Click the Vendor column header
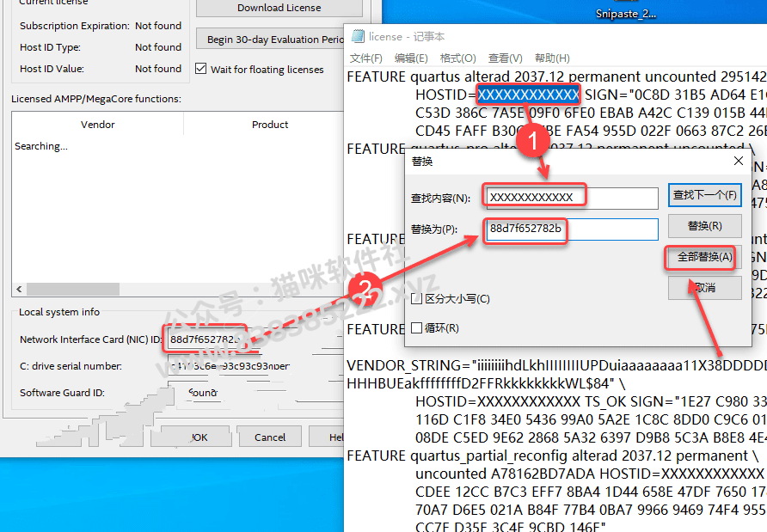The height and width of the screenshot is (532, 767). pyautogui.click(x=98, y=125)
